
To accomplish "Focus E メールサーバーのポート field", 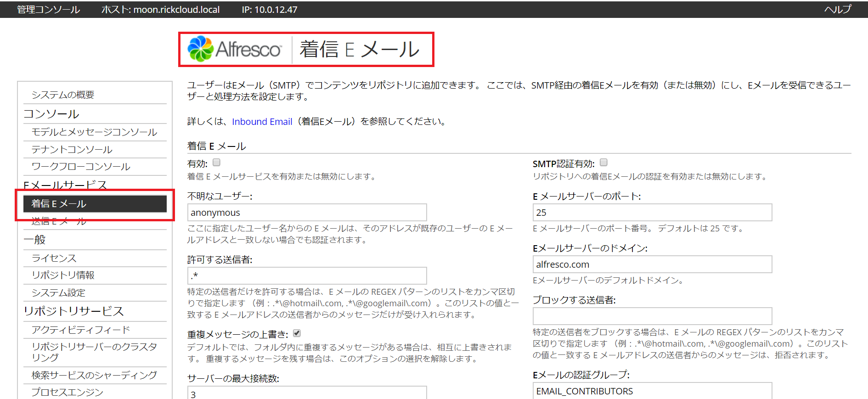I will (653, 213).
